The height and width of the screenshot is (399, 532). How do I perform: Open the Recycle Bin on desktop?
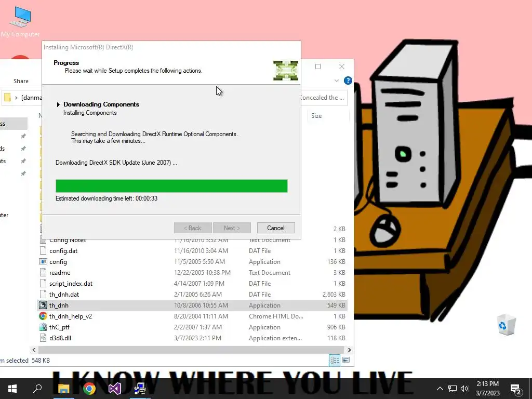(507, 325)
